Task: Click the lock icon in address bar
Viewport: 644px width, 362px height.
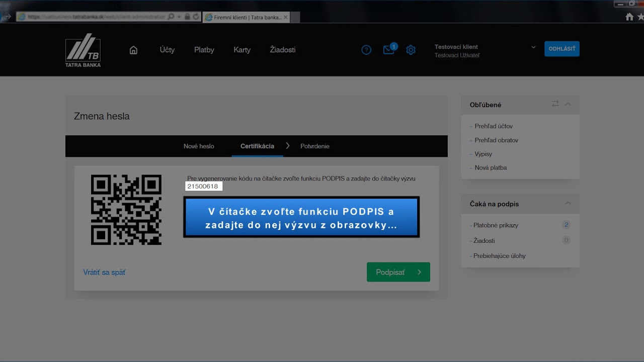Action: (x=187, y=17)
